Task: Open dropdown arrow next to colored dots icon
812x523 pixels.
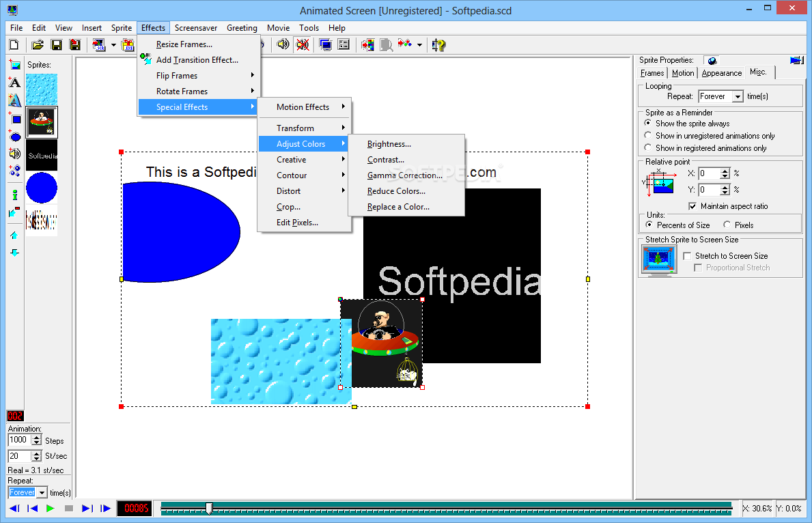Action: tap(419, 45)
